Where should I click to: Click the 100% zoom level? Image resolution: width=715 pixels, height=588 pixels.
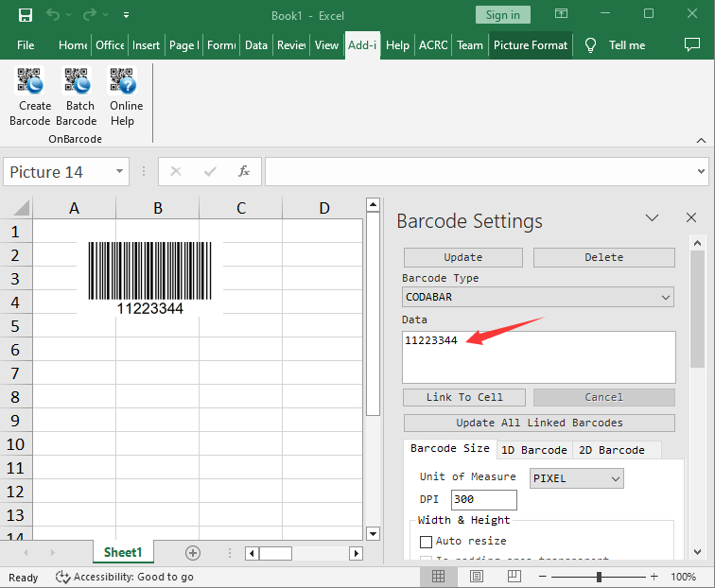click(x=683, y=577)
